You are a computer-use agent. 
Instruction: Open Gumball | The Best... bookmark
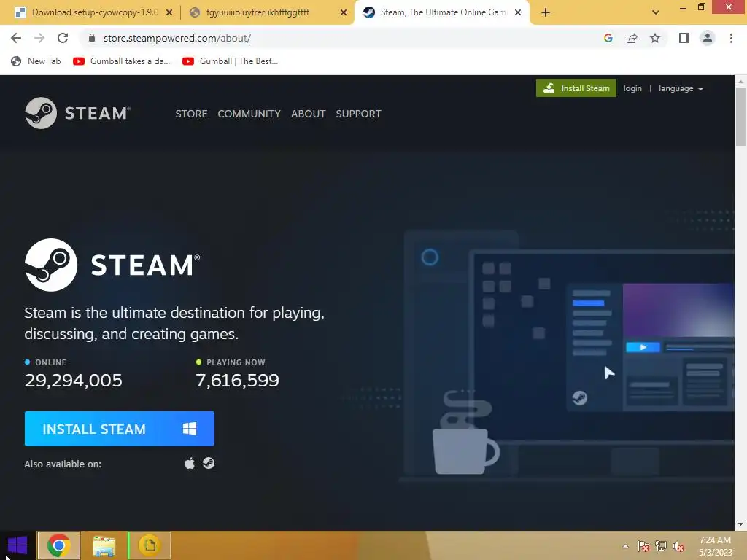pyautogui.click(x=230, y=61)
